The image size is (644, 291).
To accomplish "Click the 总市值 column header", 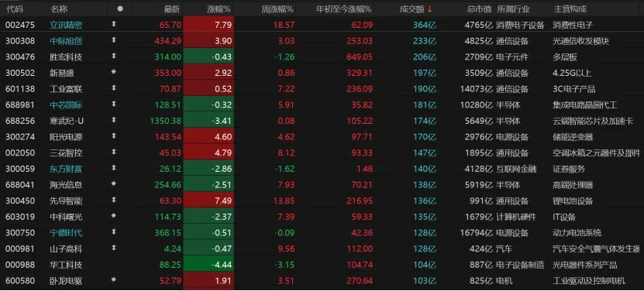I will pyautogui.click(x=479, y=9).
